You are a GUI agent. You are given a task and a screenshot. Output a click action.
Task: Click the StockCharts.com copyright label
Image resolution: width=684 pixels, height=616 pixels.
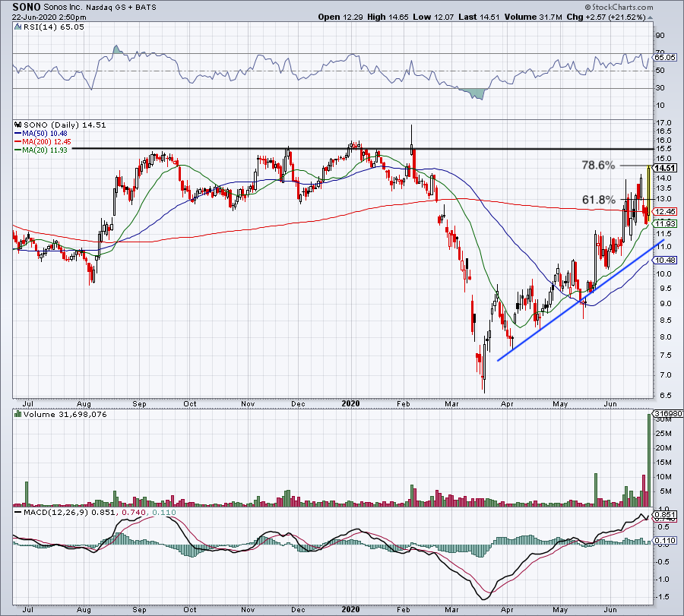619,7
